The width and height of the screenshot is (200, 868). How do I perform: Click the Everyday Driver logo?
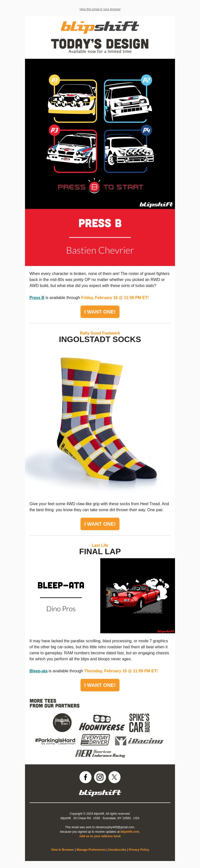click(x=95, y=740)
